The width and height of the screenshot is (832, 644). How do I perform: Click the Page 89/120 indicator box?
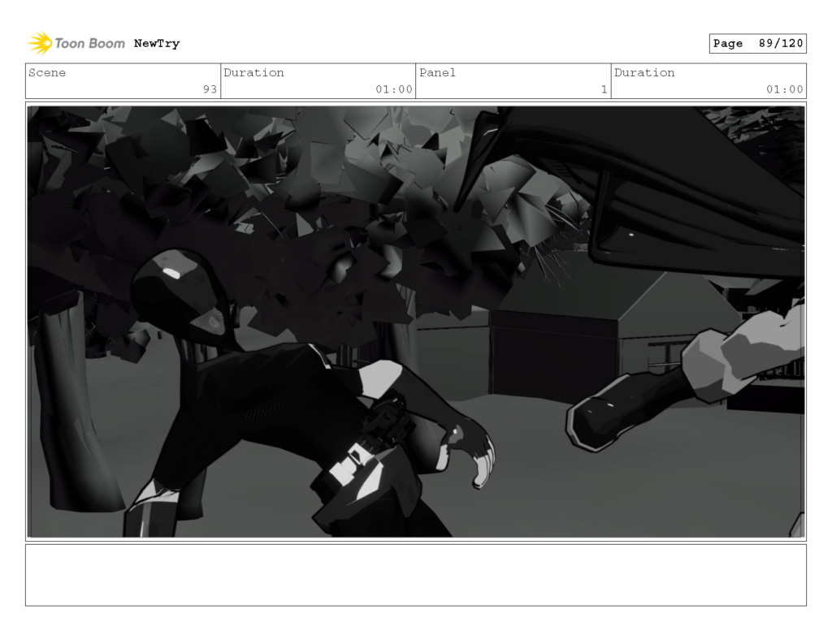pyautogui.click(x=757, y=44)
